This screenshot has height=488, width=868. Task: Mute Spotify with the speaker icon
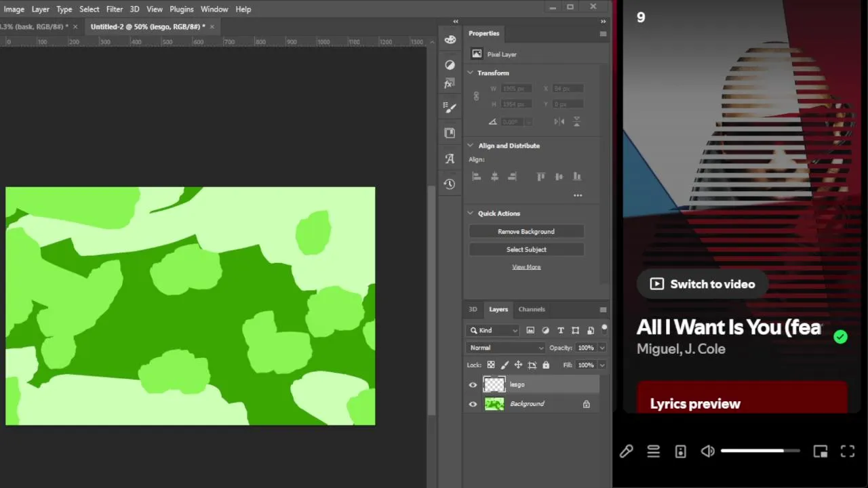coord(707,451)
